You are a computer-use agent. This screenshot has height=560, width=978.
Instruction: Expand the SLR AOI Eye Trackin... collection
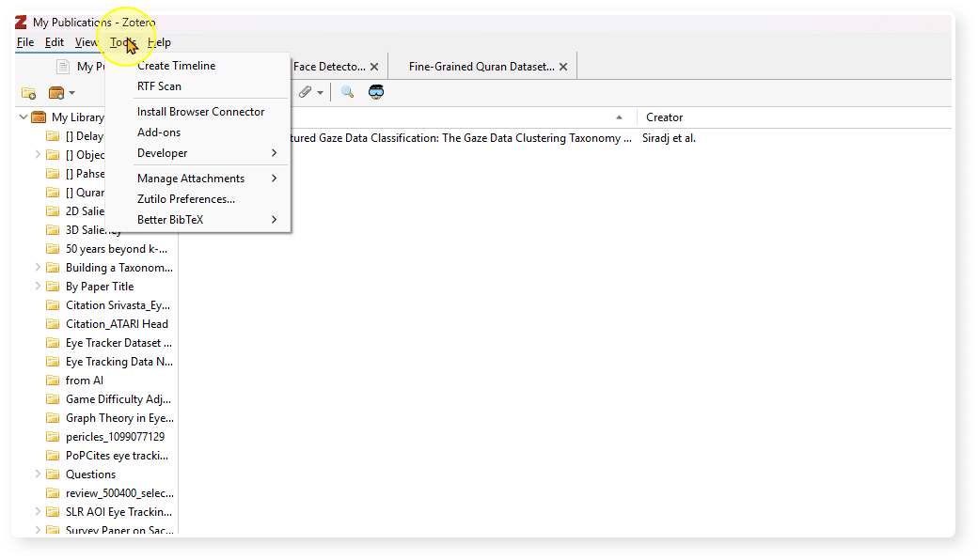[38, 511]
